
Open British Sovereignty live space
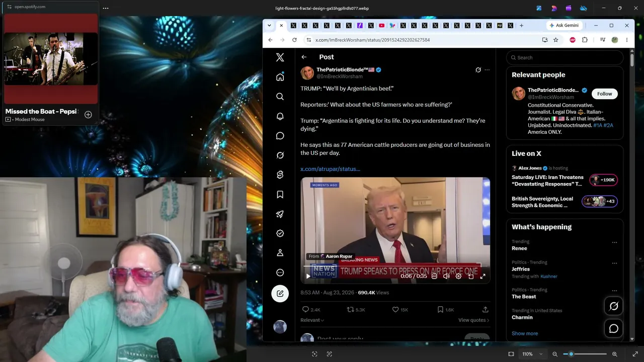(x=565, y=202)
